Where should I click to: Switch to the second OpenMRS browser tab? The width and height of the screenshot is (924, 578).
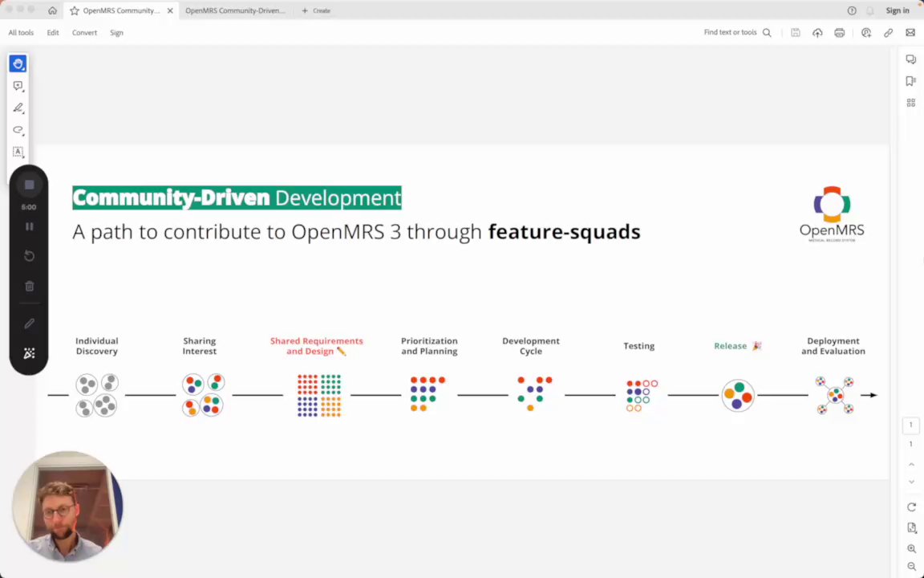point(235,10)
